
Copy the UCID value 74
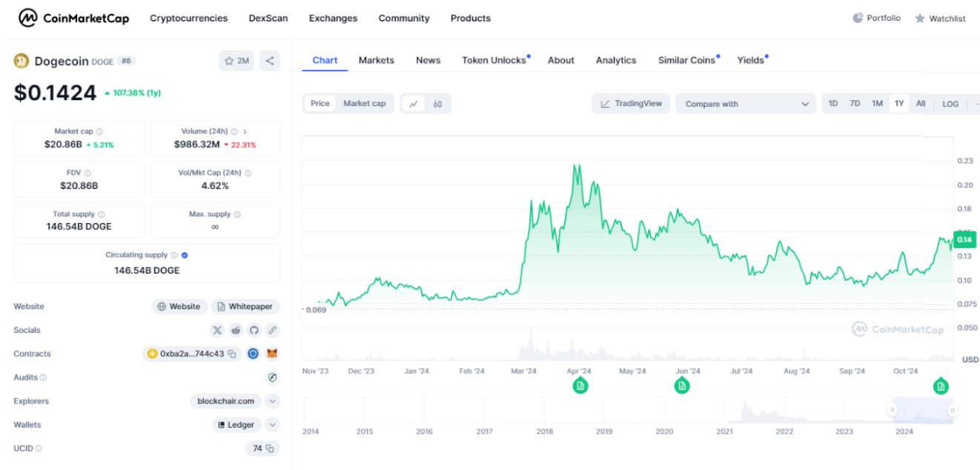[270, 449]
